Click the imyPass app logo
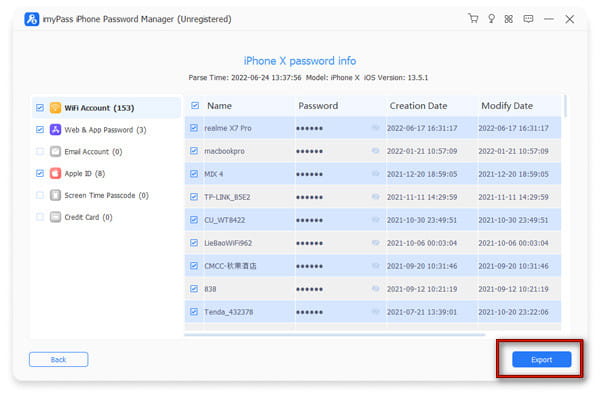The image size is (600, 393). coord(32,19)
